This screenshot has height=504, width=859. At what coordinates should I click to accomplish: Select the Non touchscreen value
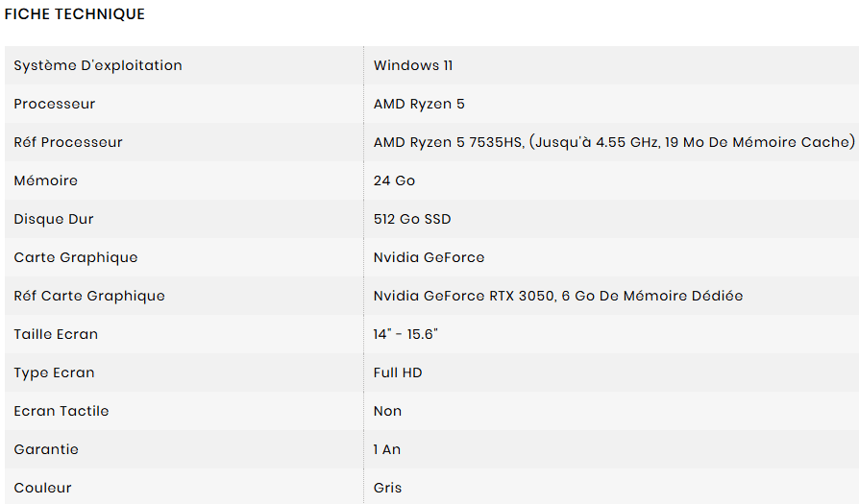point(387,411)
